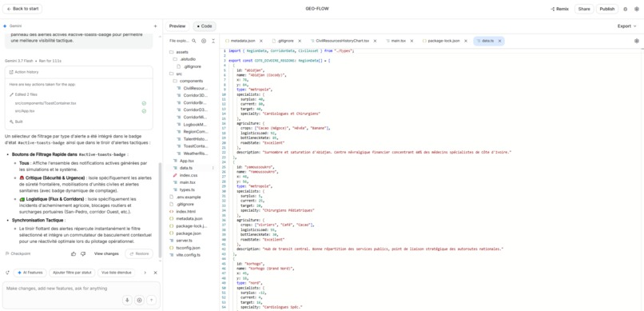The height and width of the screenshot is (311, 644).
Task: Click the send arrow icon in prompt box
Action: tap(152, 301)
